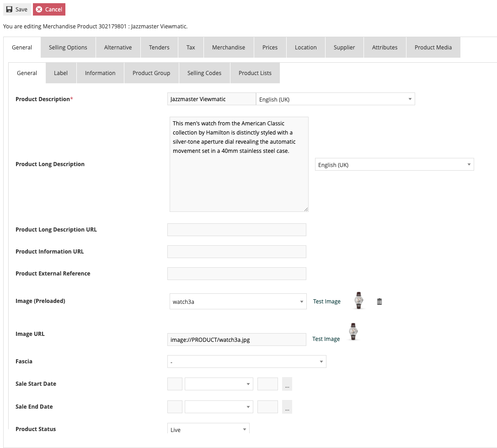Screen dimensions: 497x448
Task: Switch to the Alternative tab
Action: [118, 47]
